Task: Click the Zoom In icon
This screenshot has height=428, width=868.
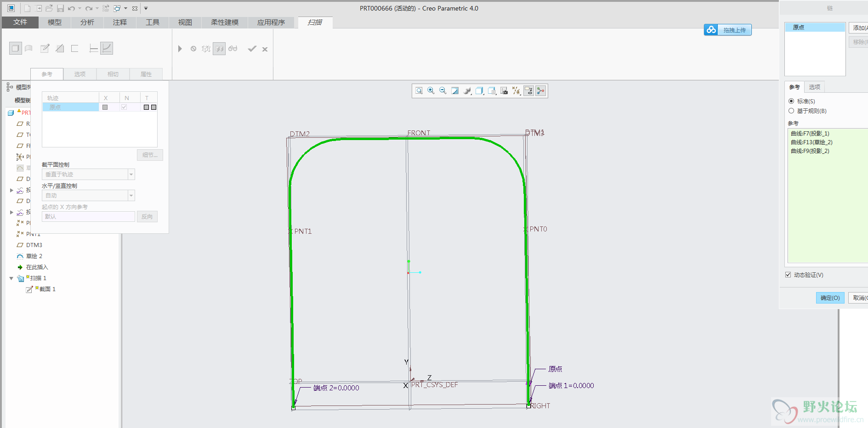Action: (431, 91)
